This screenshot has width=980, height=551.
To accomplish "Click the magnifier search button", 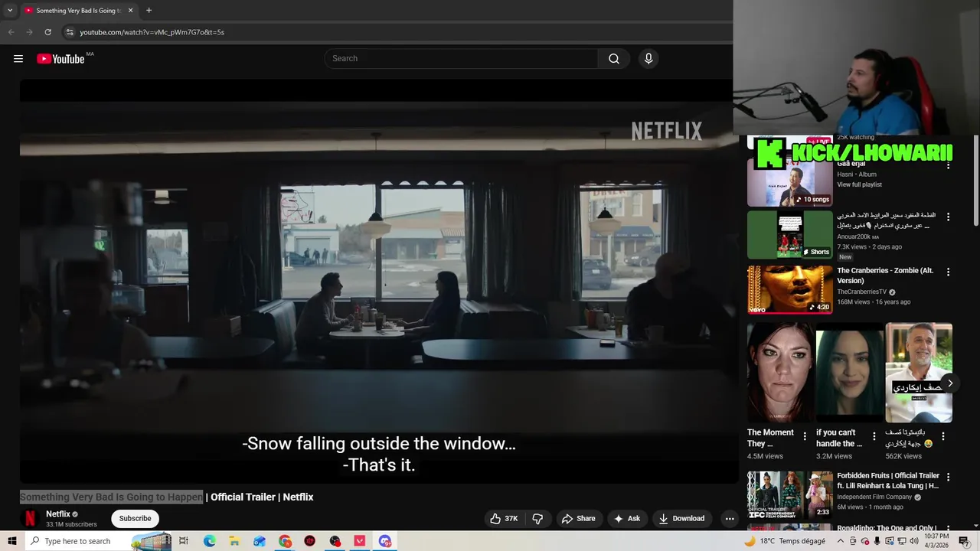I will tap(614, 59).
